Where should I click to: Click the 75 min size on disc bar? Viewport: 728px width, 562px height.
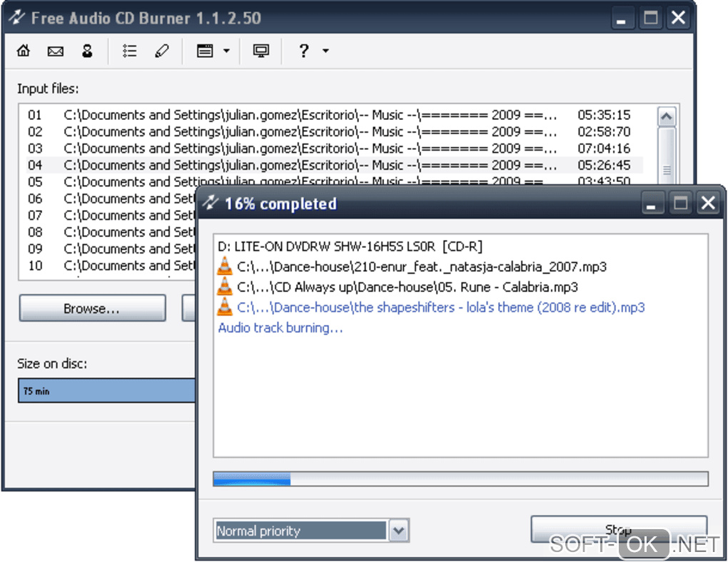click(107, 390)
